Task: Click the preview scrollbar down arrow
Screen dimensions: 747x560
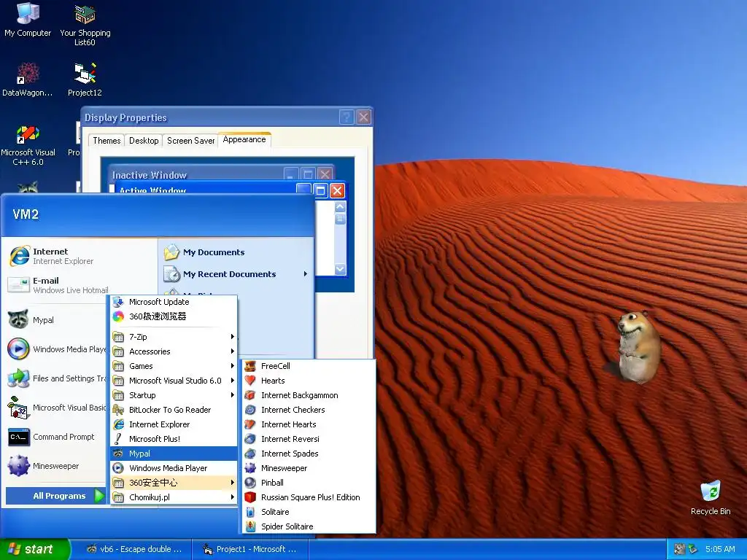Action: [340, 268]
